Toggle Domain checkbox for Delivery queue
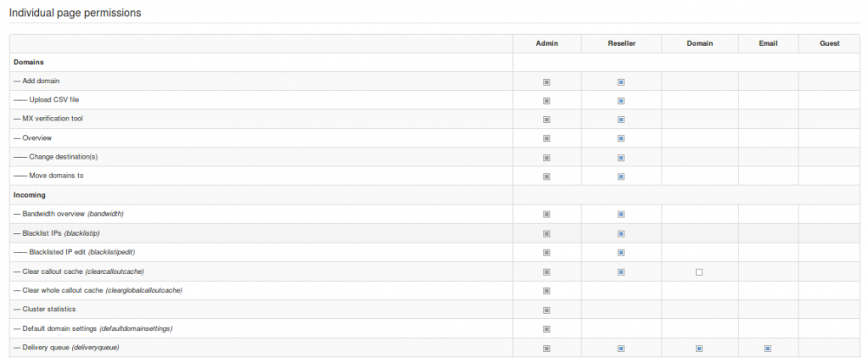The width and height of the screenshot is (868, 358). click(x=699, y=348)
